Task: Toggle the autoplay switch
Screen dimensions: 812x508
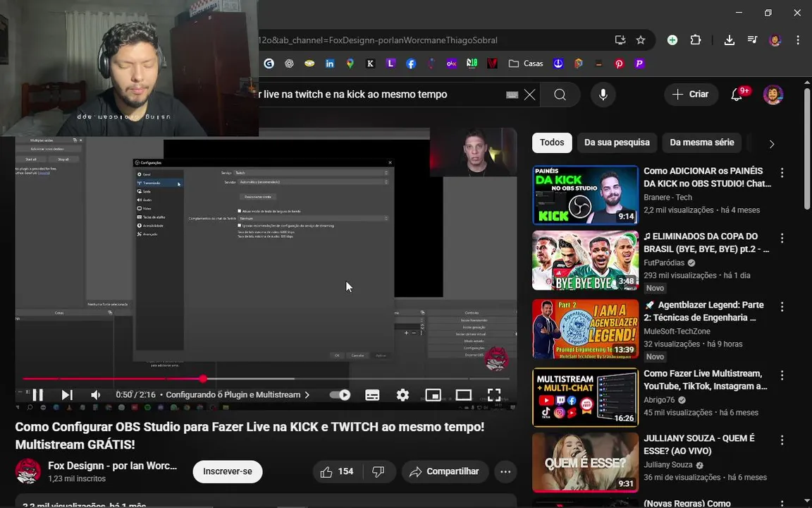Action: pos(340,395)
